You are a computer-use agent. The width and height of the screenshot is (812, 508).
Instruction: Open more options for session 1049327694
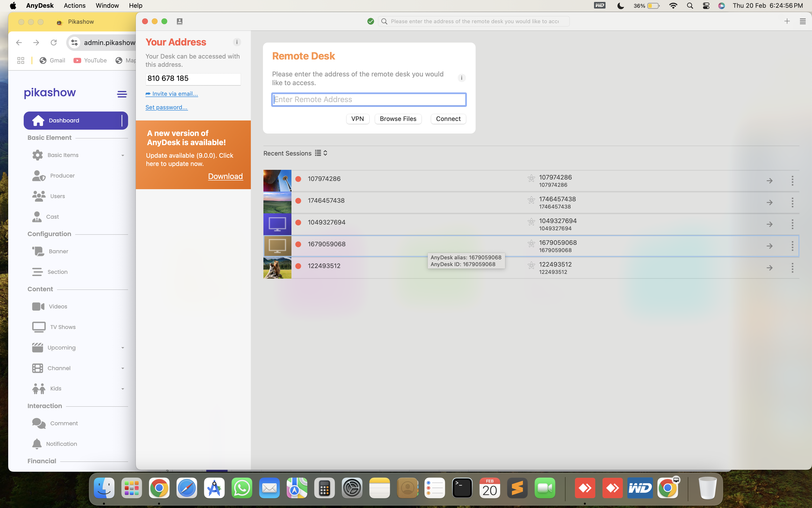(x=792, y=224)
